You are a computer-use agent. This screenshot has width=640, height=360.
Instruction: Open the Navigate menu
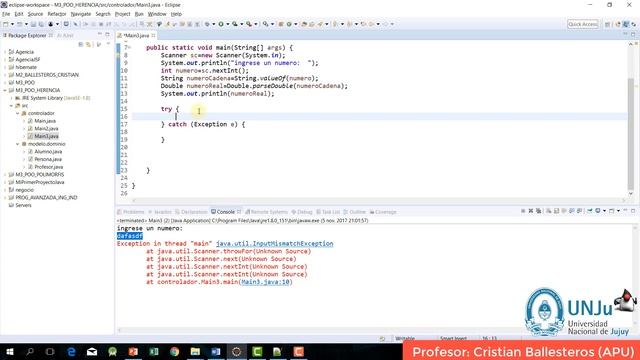pos(81,14)
